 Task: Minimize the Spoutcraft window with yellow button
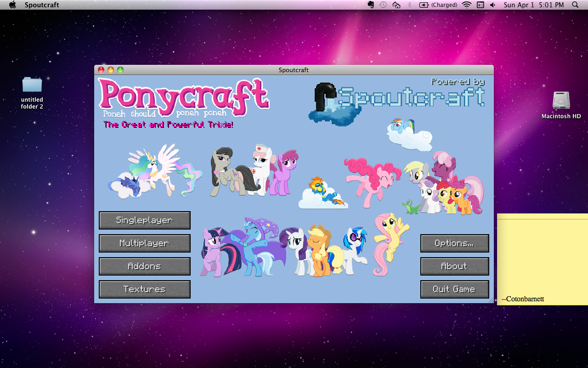point(111,70)
